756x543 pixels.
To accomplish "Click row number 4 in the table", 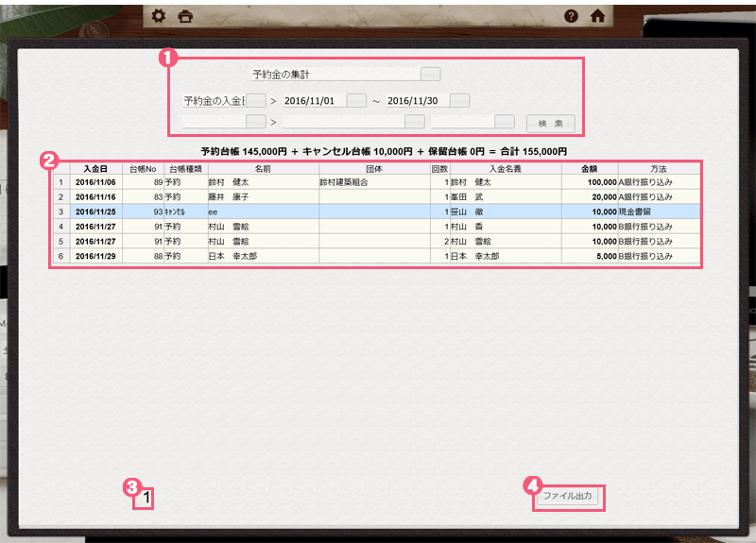I will pos(60,227).
